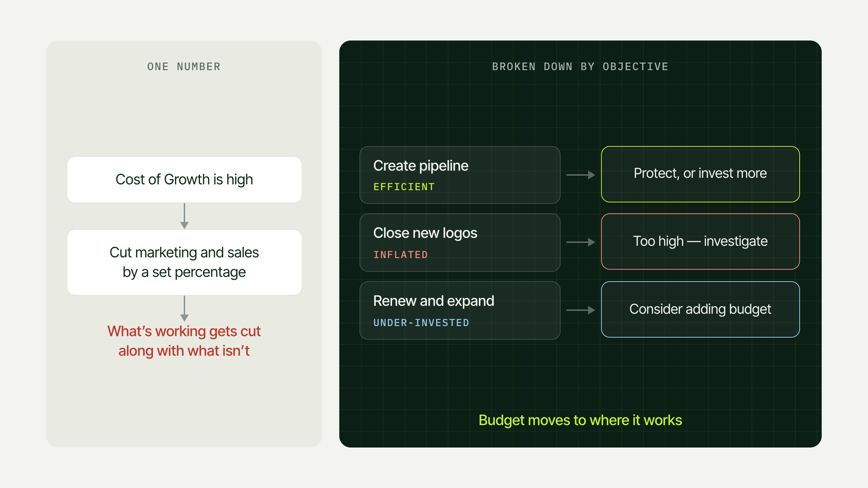Click Budget moves to where it works text

coord(580,420)
